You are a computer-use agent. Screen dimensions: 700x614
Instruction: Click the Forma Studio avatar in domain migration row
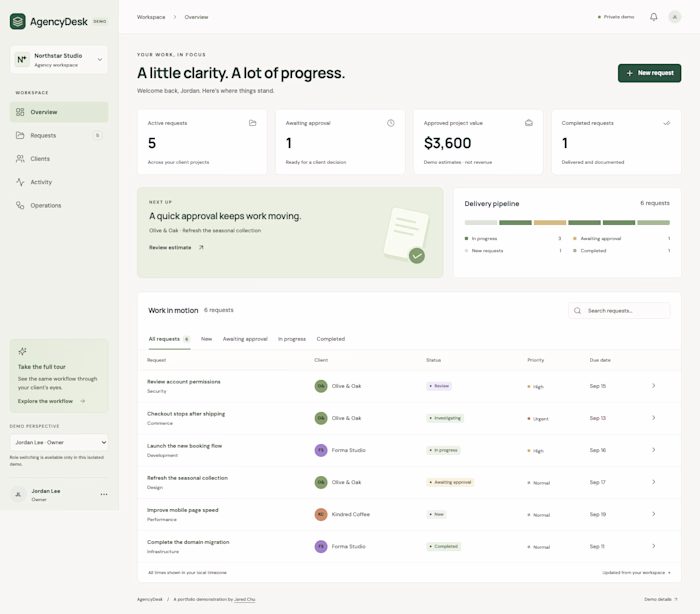tap(321, 547)
